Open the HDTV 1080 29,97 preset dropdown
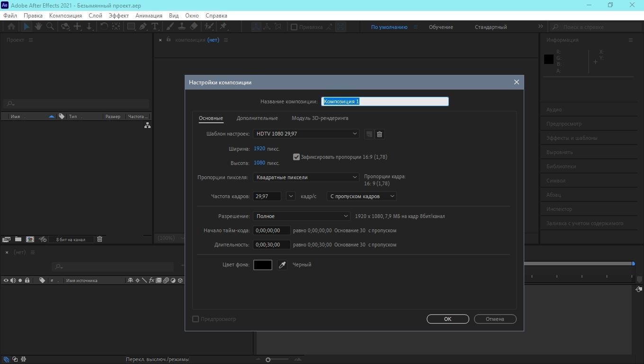This screenshot has height=364, width=644. [306, 134]
